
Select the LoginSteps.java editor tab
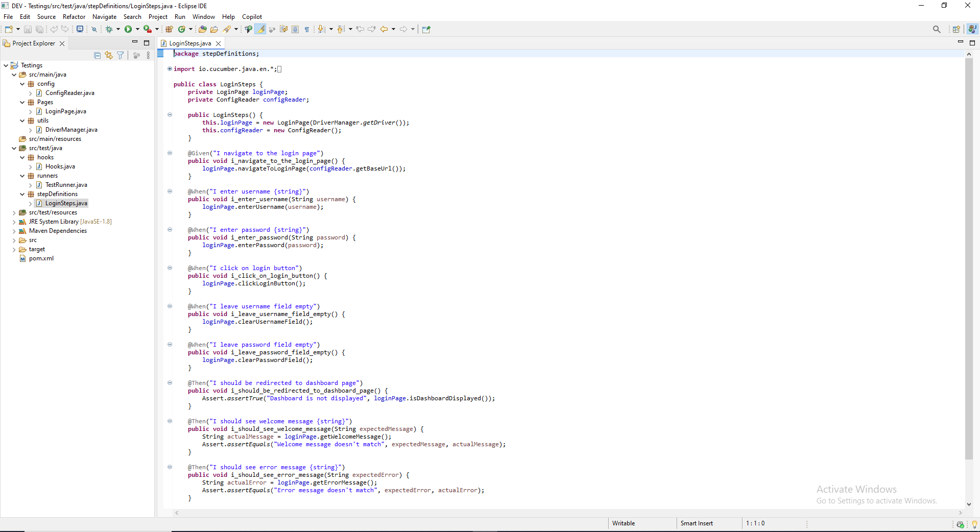click(x=190, y=43)
